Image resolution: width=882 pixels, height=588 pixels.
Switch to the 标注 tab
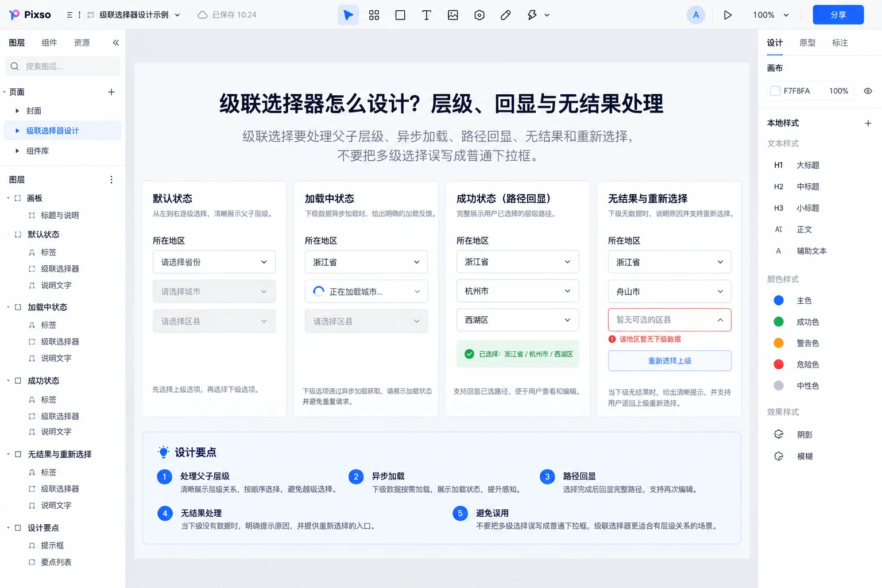pos(840,42)
